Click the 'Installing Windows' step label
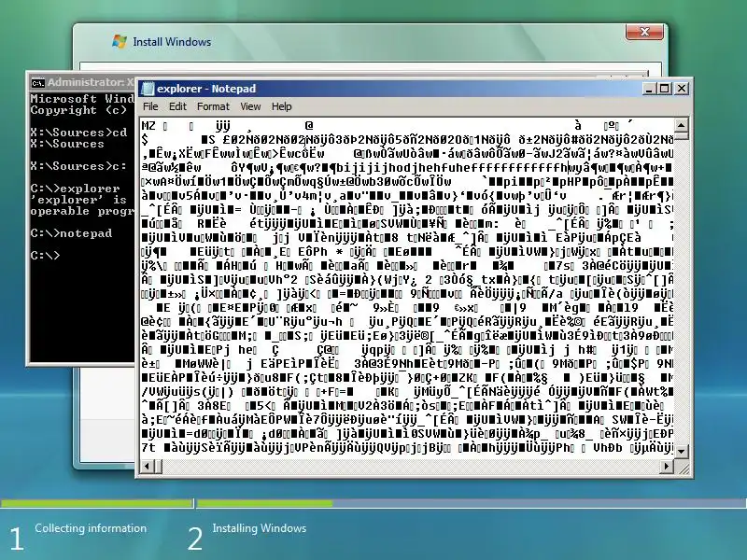Image resolution: width=747 pixels, height=560 pixels. point(260,528)
